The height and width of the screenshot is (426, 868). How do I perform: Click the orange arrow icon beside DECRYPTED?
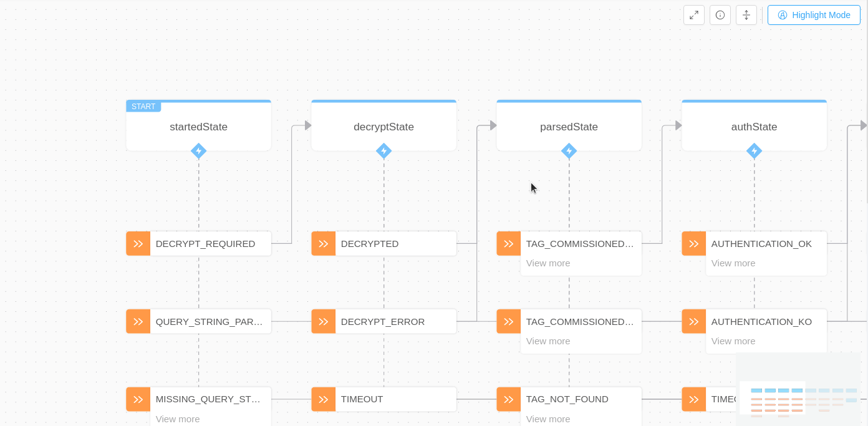pyautogui.click(x=324, y=244)
